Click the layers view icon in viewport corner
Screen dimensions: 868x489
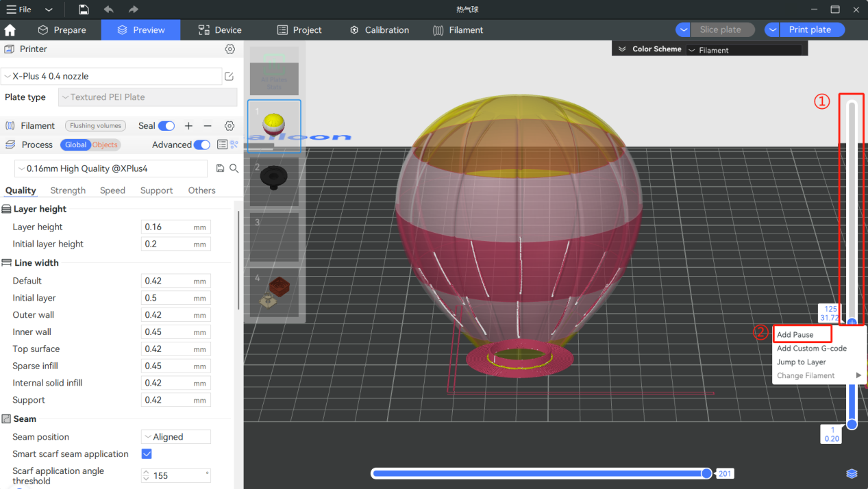pos(852,474)
